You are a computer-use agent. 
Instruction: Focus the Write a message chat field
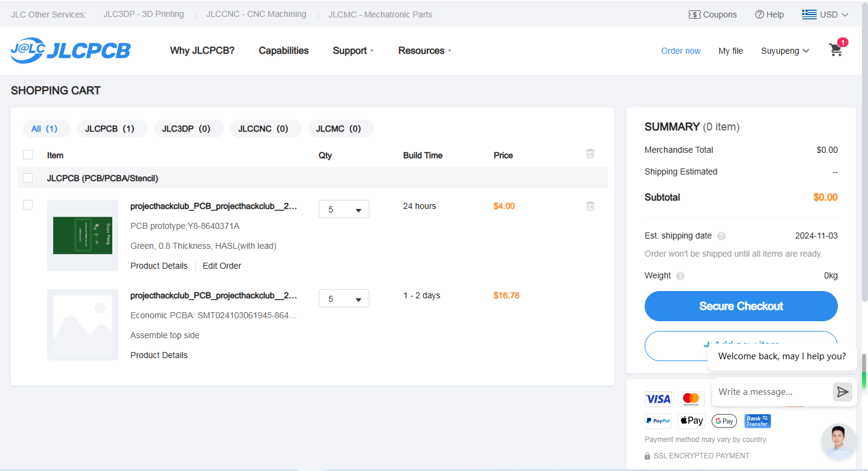point(772,392)
